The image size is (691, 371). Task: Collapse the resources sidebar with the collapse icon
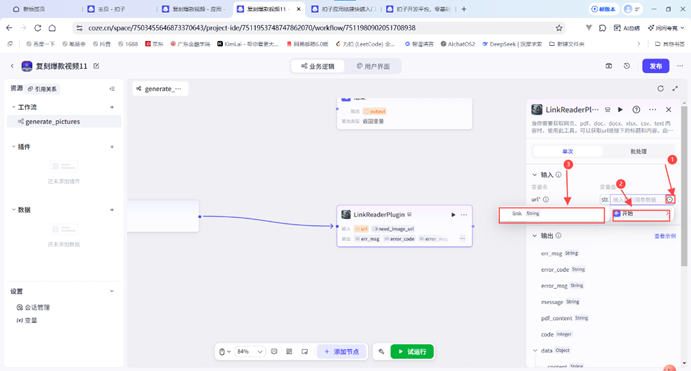pos(112,89)
